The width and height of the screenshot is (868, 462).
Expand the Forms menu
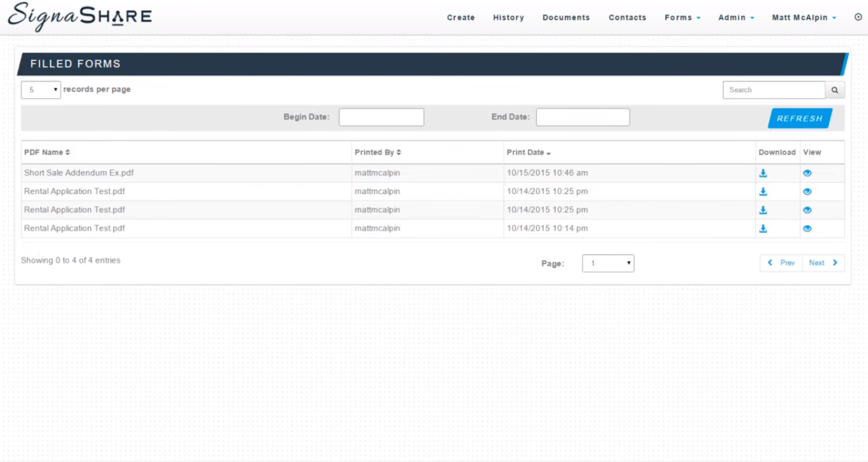point(682,18)
